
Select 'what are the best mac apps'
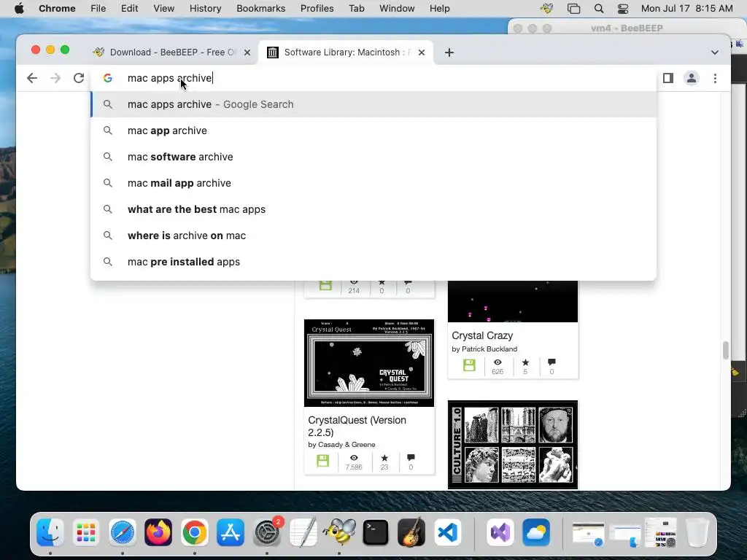pos(373,209)
